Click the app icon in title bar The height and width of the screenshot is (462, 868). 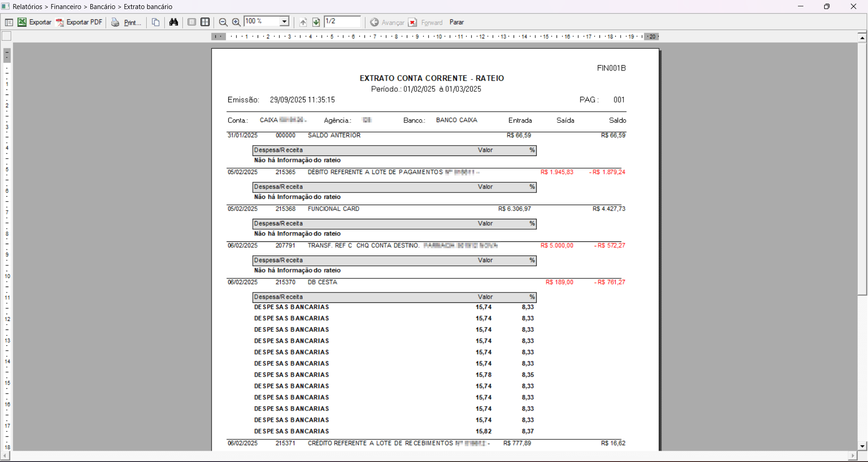click(5, 6)
